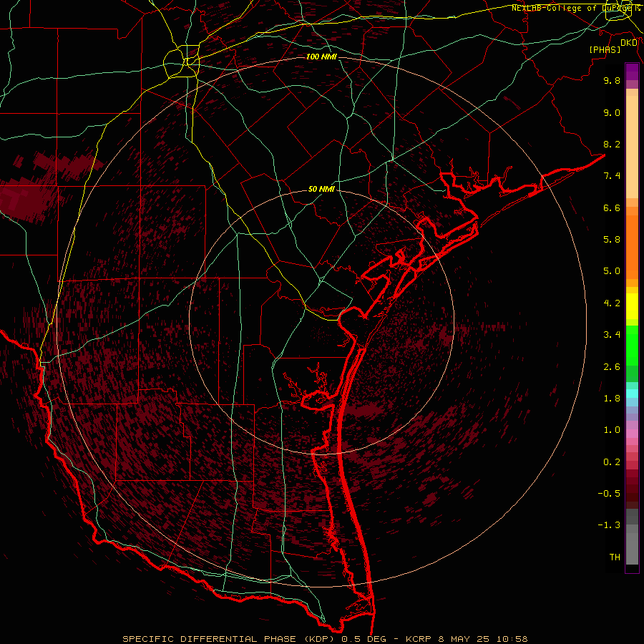Click the 8.2 value on the color scale
644x644 pixels.
coord(612,144)
